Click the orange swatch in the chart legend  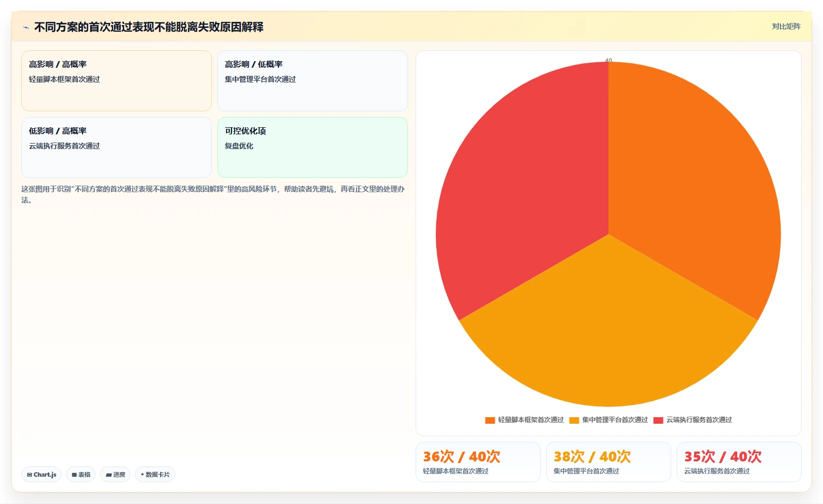(490, 420)
